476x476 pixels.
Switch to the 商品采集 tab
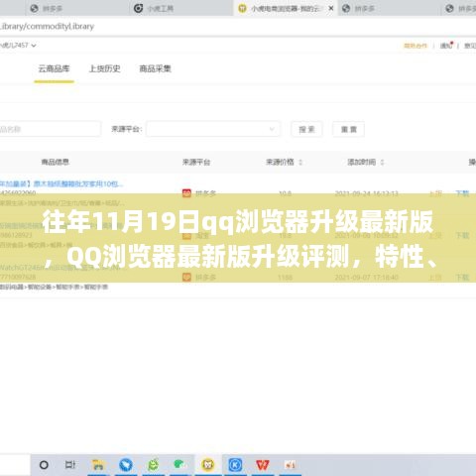(x=155, y=68)
